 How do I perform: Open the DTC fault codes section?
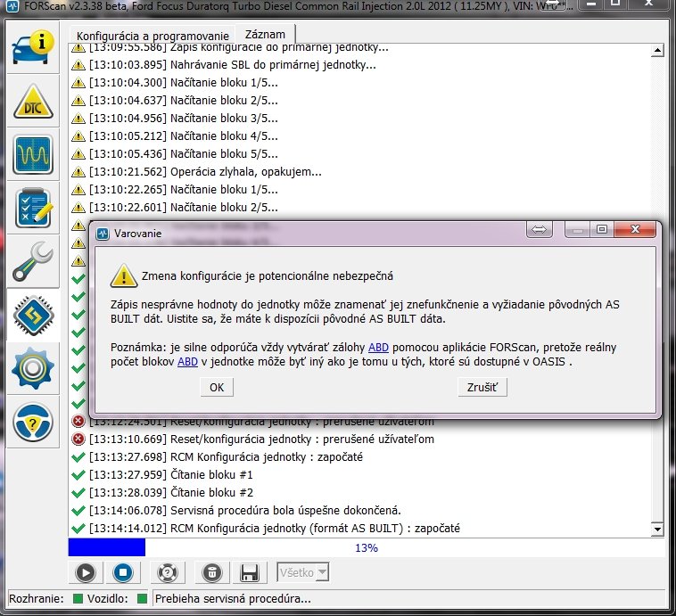coord(34,103)
